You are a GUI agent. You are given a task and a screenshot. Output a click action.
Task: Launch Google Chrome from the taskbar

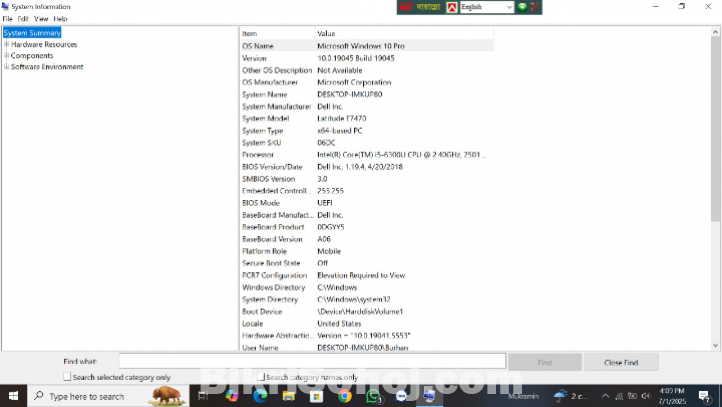344,396
